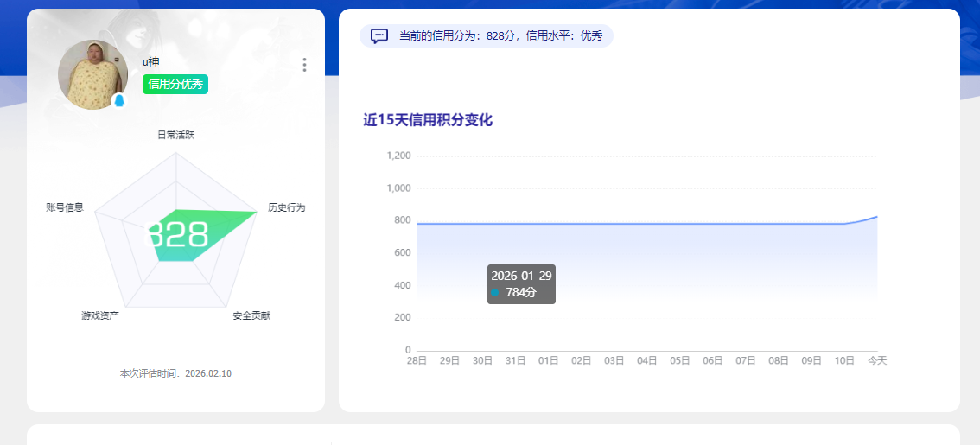Click the 账号信息 radar axis label

click(x=65, y=207)
